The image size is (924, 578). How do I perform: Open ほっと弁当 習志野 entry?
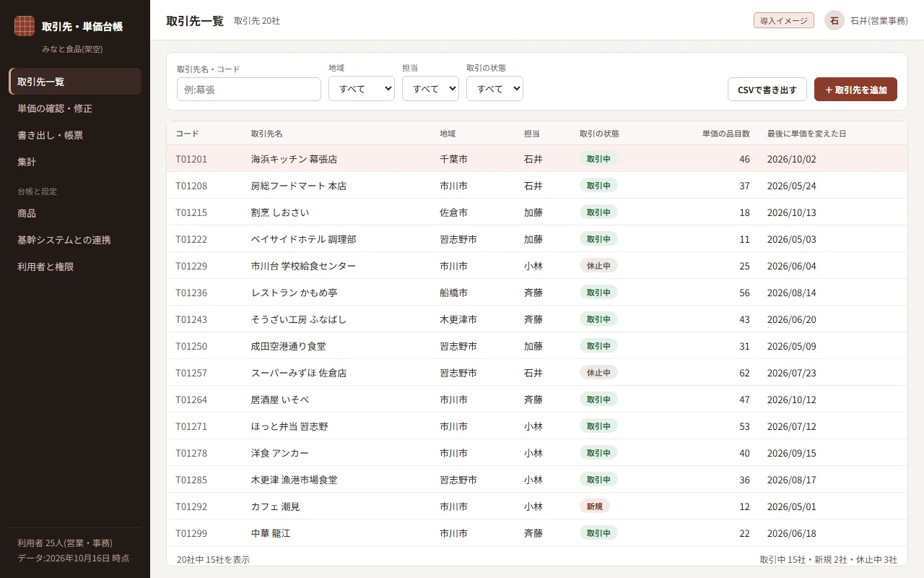pyautogui.click(x=537, y=426)
